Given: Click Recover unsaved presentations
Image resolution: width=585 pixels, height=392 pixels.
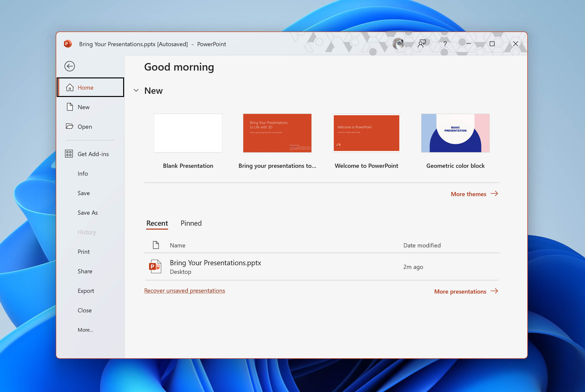Looking at the screenshot, I should (184, 290).
